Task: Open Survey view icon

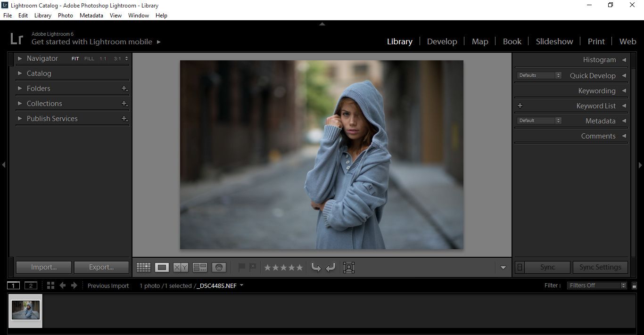Action: coord(200,268)
